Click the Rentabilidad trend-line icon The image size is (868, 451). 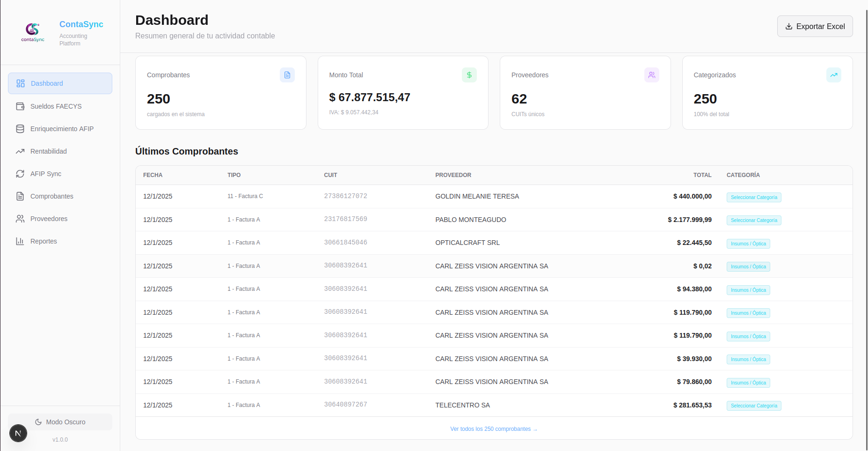pyautogui.click(x=20, y=151)
